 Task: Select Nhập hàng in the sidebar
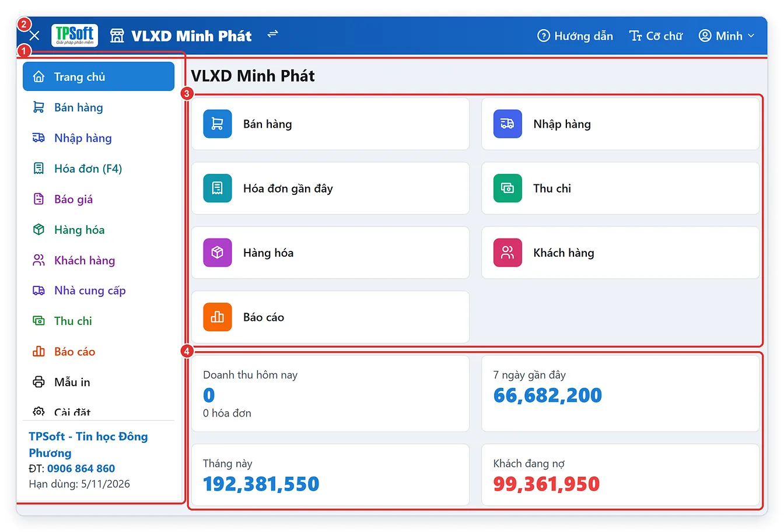click(x=99, y=138)
